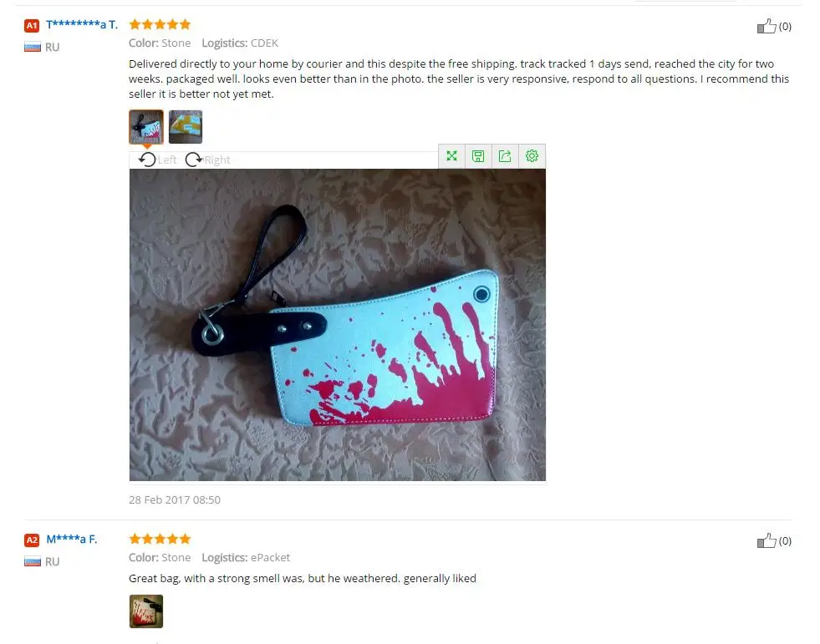Click the Russian flag beside second reviewer
820x644 pixels.
click(x=33, y=561)
